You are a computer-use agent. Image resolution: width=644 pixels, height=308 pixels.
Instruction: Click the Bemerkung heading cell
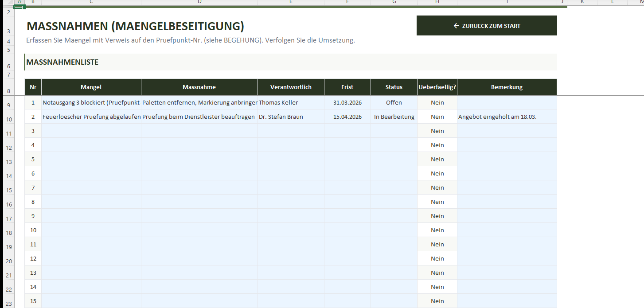click(x=507, y=87)
